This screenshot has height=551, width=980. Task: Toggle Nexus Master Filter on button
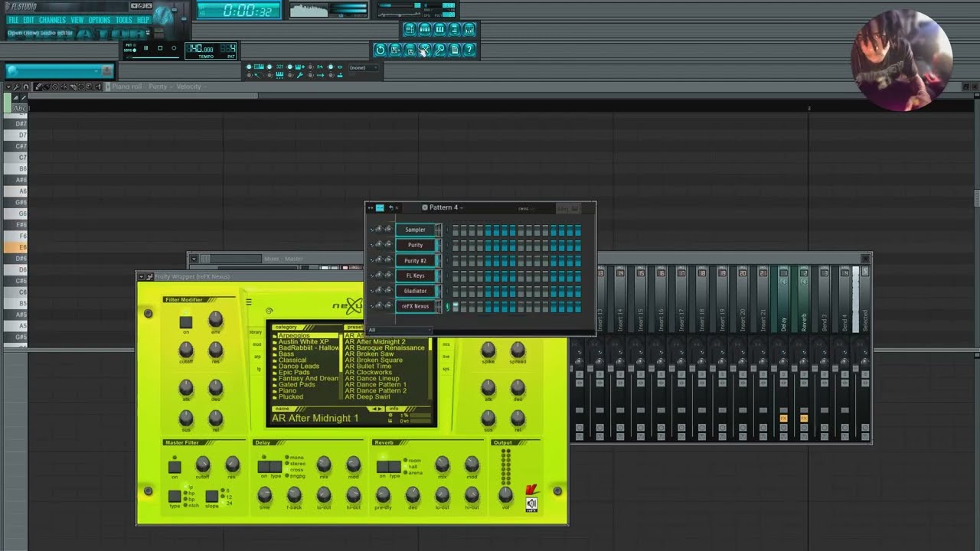(175, 467)
